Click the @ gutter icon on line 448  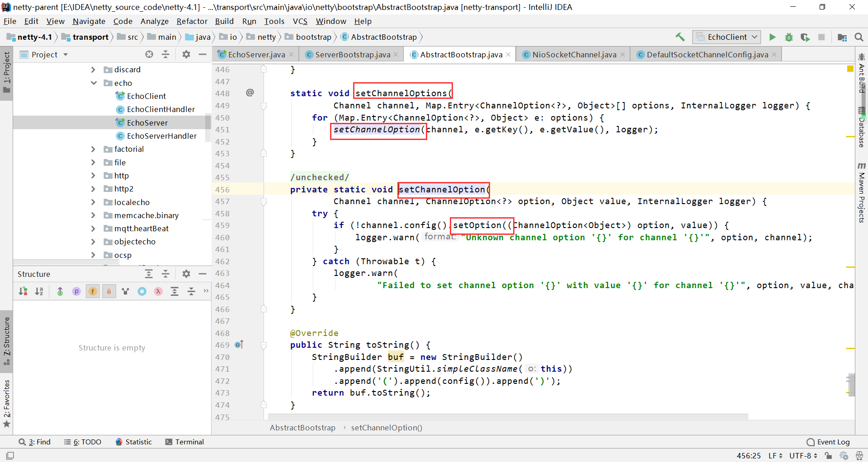coord(250,93)
